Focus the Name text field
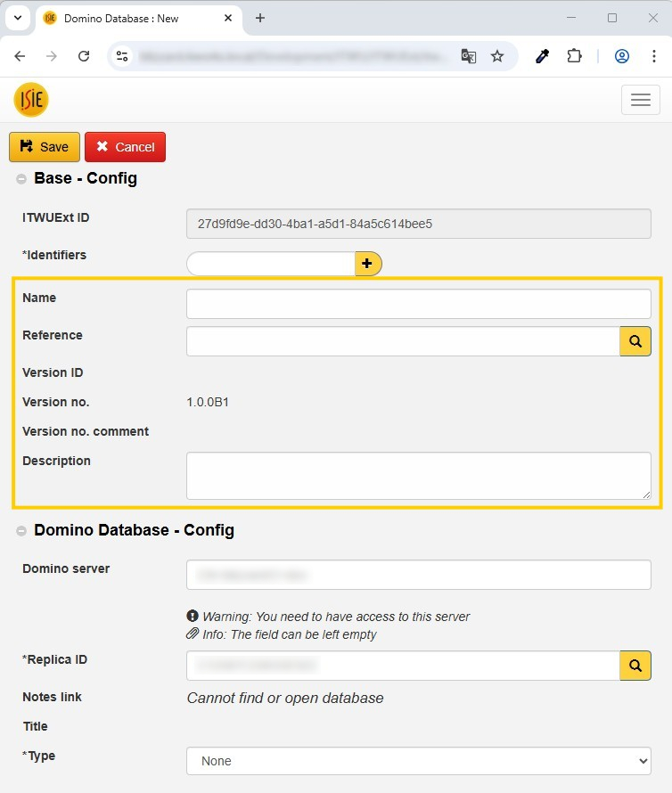672x793 pixels. (419, 304)
